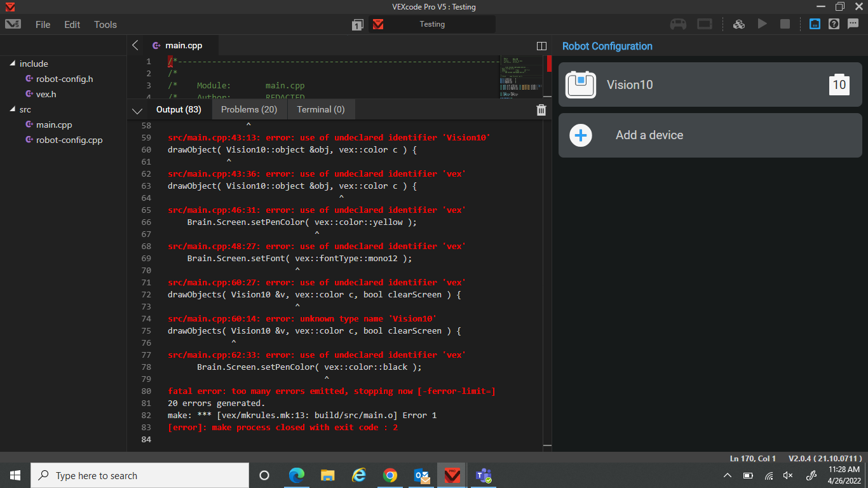This screenshot has height=488, width=868.
Task: Open Microsoft Edge from taskbar
Action: point(296,475)
